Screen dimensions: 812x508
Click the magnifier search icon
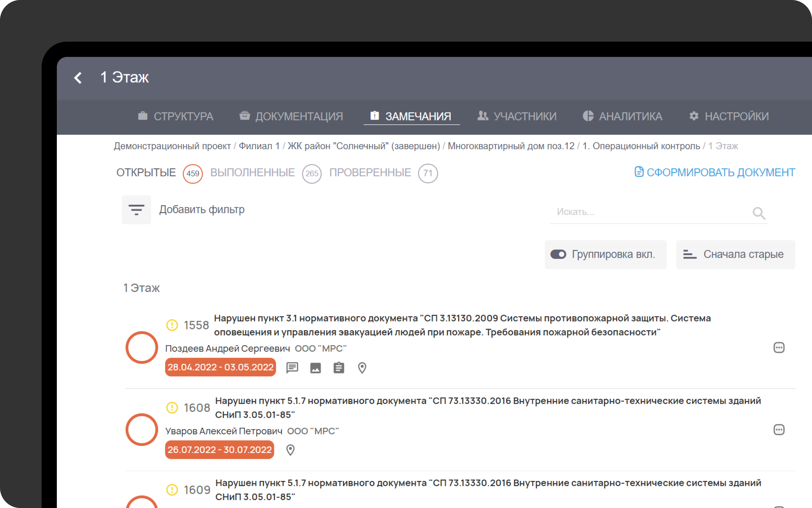tap(759, 213)
